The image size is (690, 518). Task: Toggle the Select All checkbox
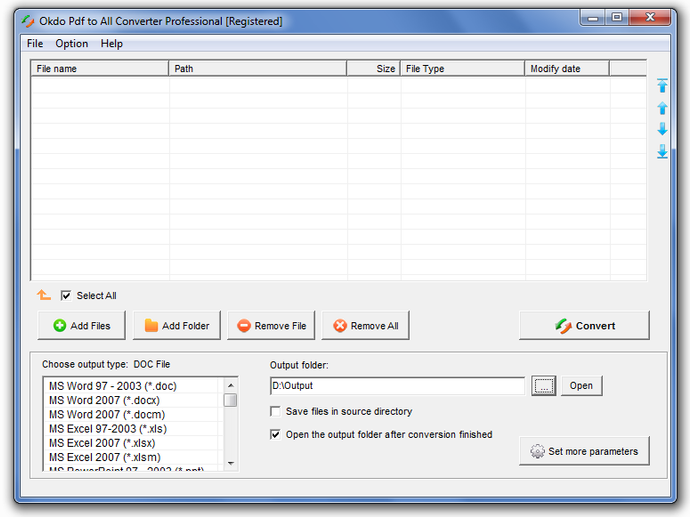coord(66,295)
